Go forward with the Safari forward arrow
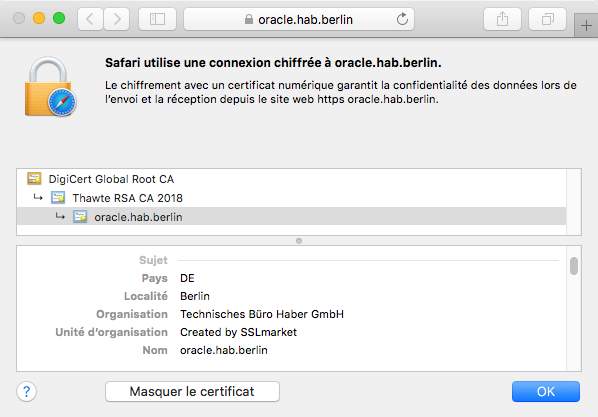598x417 pixels. [x=116, y=19]
